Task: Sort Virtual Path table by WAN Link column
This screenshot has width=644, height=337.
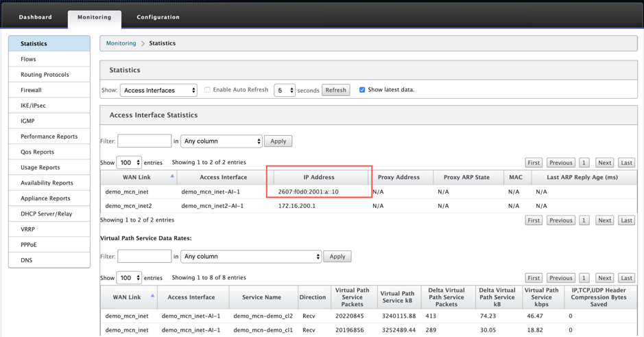Action: pyautogui.click(x=128, y=297)
